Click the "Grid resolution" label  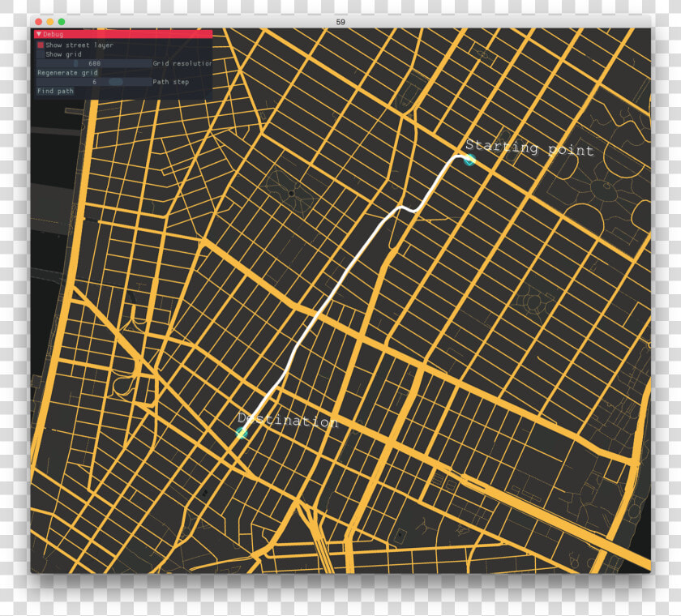point(182,63)
